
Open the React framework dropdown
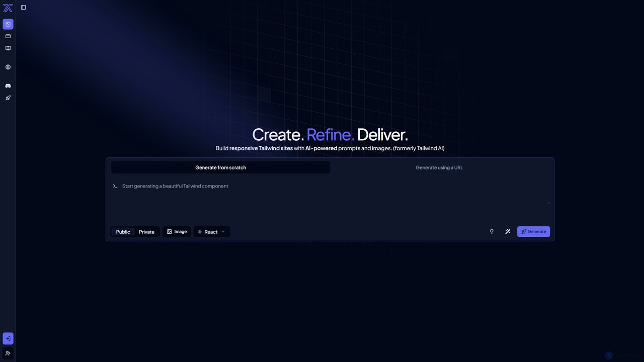[x=212, y=232]
